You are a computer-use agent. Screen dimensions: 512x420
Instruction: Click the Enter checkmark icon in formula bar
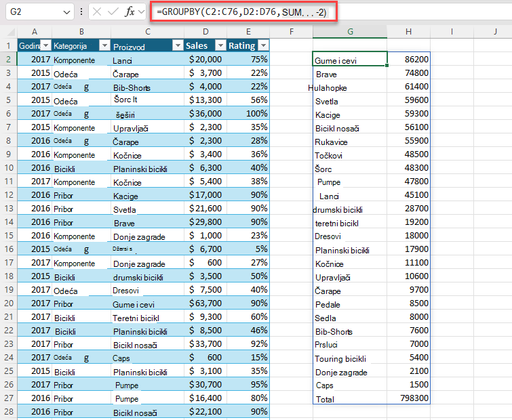point(113,12)
